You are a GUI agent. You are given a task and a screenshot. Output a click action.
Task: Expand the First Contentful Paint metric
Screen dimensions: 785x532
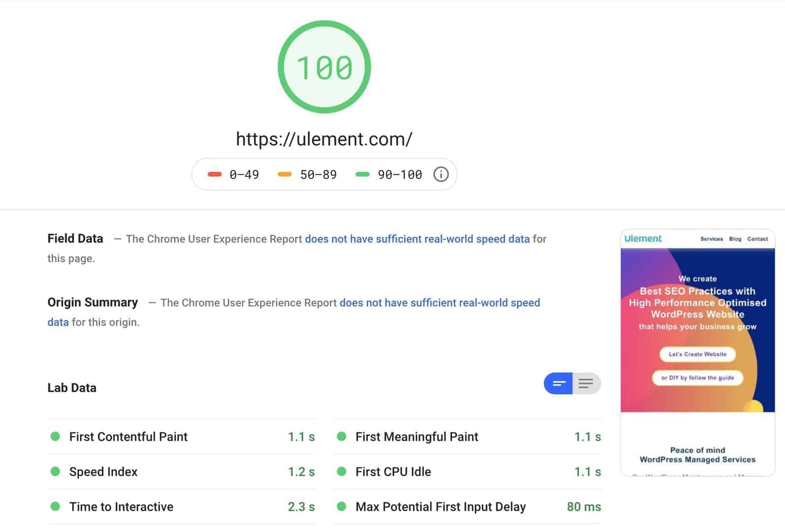(181, 436)
